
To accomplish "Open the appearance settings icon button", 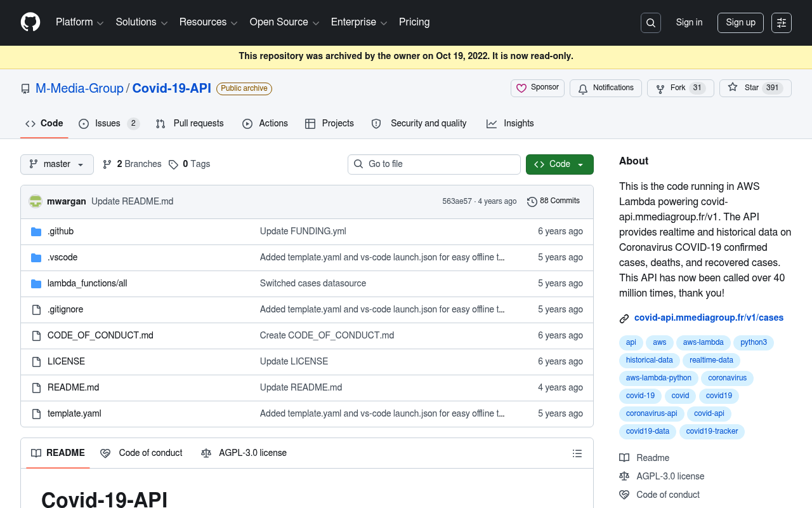I will pos(782,23).
